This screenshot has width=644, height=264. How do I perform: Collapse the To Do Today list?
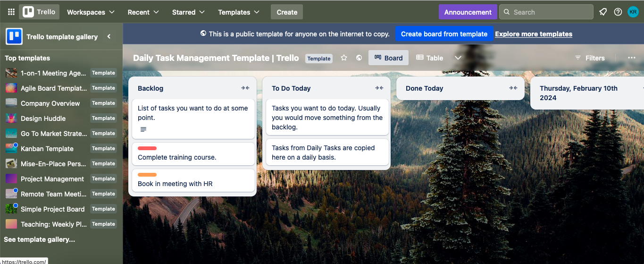379,88
